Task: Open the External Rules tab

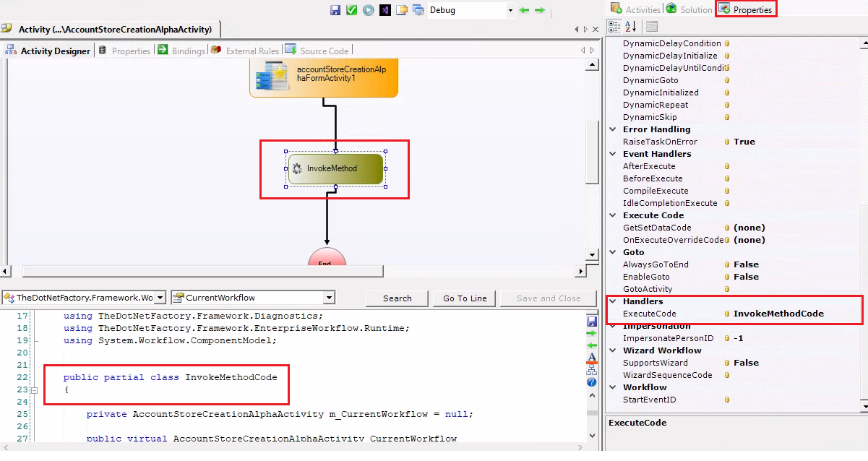Action: [244, 51]
